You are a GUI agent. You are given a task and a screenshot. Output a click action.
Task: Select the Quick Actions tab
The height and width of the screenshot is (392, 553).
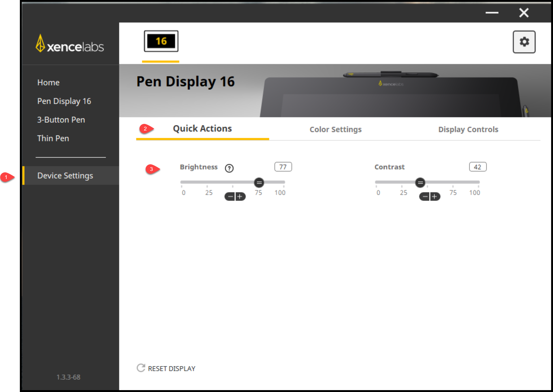(202, 129)
